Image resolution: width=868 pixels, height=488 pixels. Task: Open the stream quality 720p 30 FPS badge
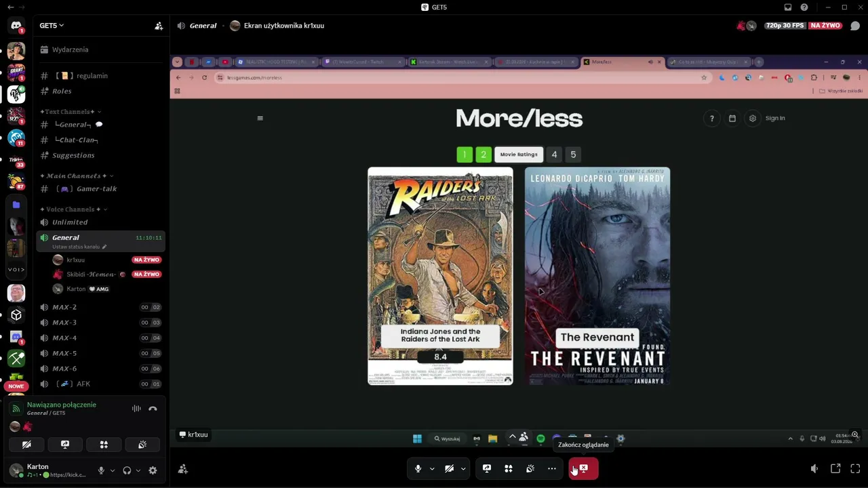(785, 26)
